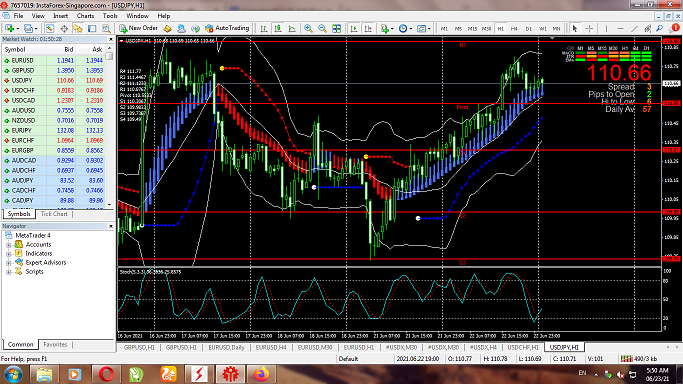
Task: Select the Crosshair tool
Action: 589,29
